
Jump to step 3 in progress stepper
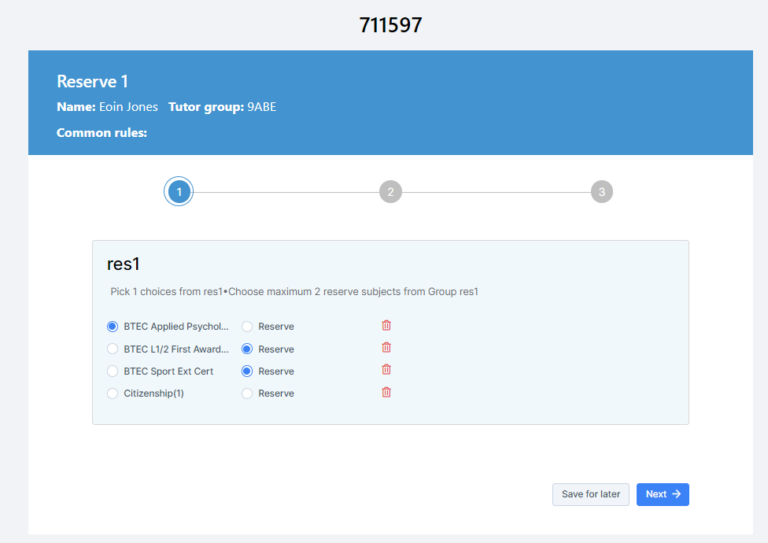601,192
